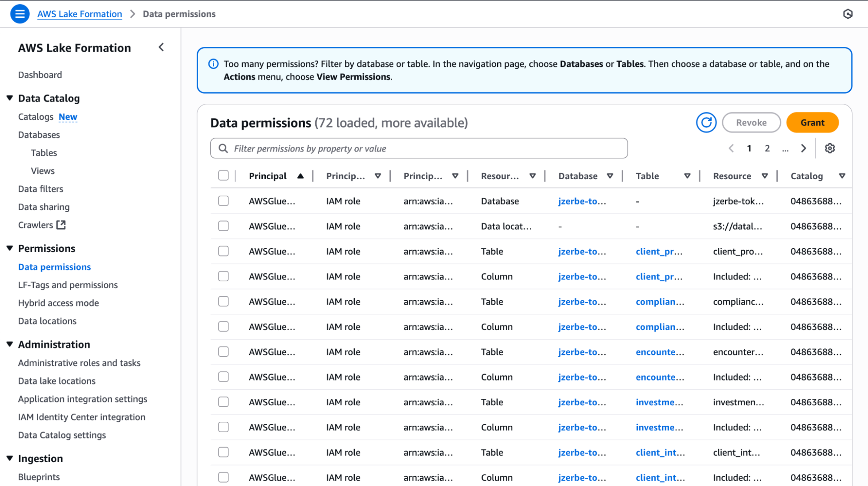Click the pagination ellipsis

pos(785,149)
